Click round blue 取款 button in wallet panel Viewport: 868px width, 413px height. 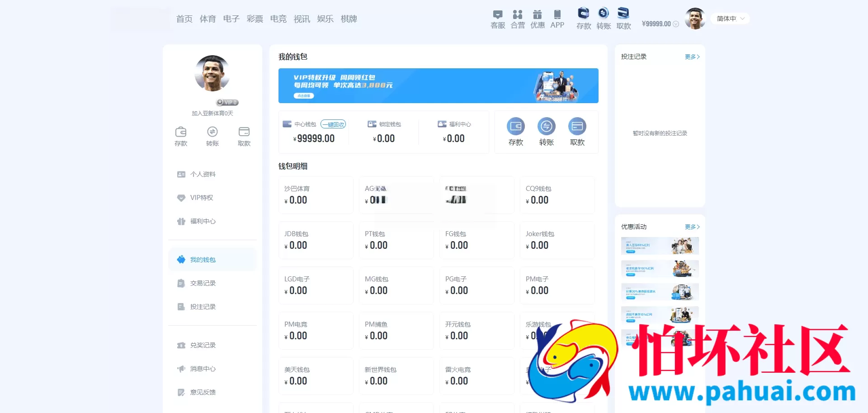[x=577, y=126]
